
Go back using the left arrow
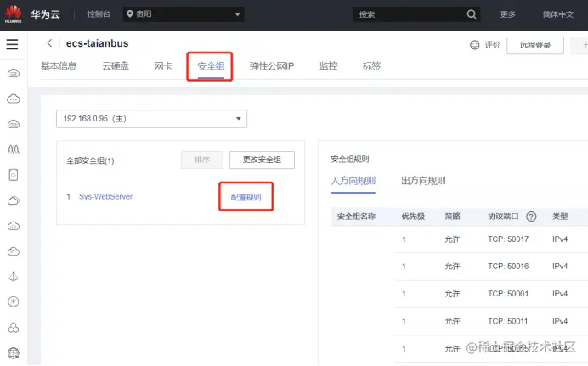click(x=49, y=43)
